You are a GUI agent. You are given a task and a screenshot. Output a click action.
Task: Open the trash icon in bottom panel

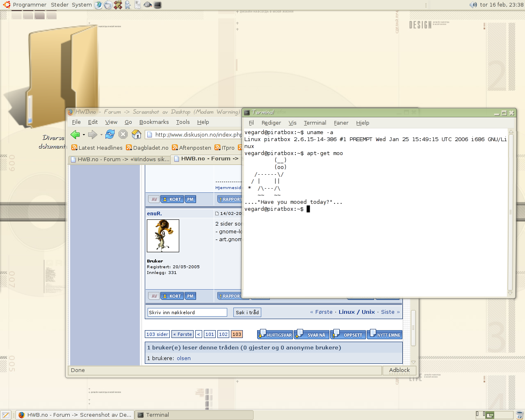click(x=520, y=415)
